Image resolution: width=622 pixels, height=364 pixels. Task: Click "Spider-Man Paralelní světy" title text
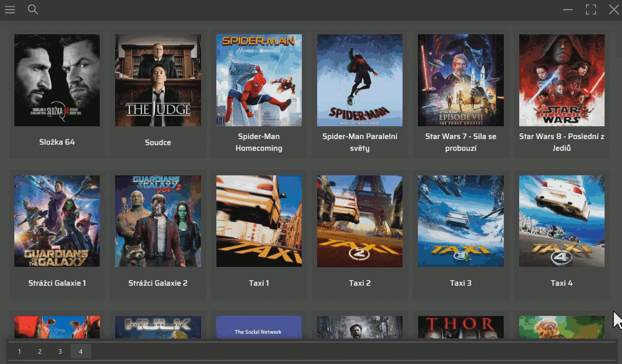(x=360, y=142)
